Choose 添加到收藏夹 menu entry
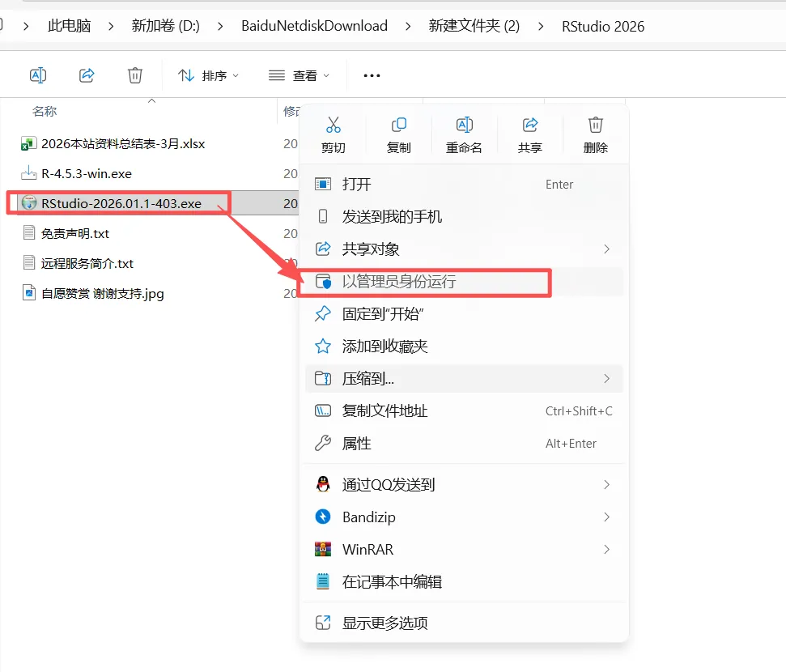 (464, 346)
